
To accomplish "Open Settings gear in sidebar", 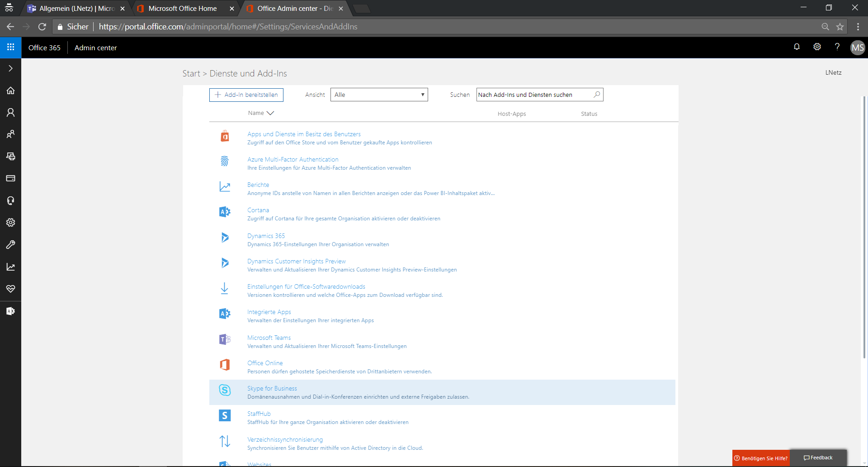I will 10,222.
